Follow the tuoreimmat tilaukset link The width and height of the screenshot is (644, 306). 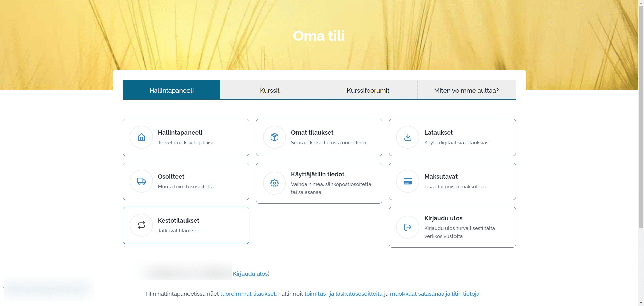(x=248, y=294)
